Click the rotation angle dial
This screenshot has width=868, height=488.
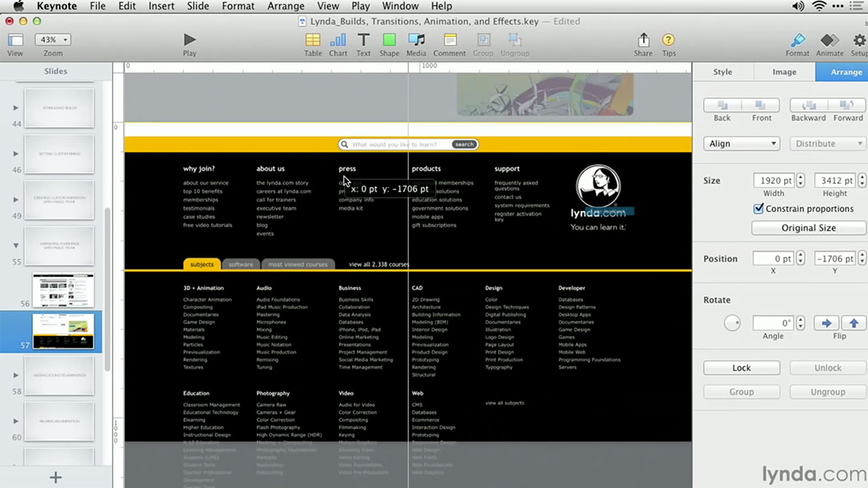click(732, 323)
